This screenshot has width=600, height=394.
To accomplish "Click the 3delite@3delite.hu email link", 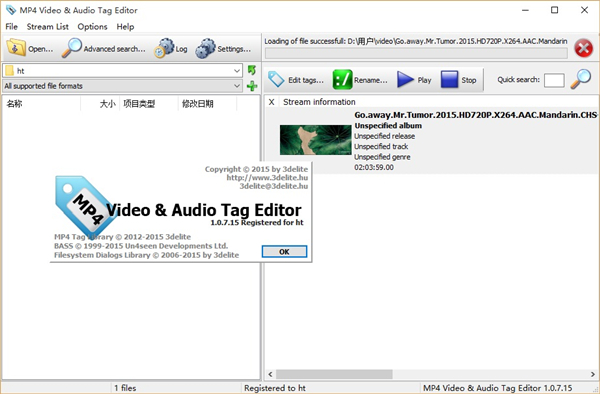I will click(274, 186).
